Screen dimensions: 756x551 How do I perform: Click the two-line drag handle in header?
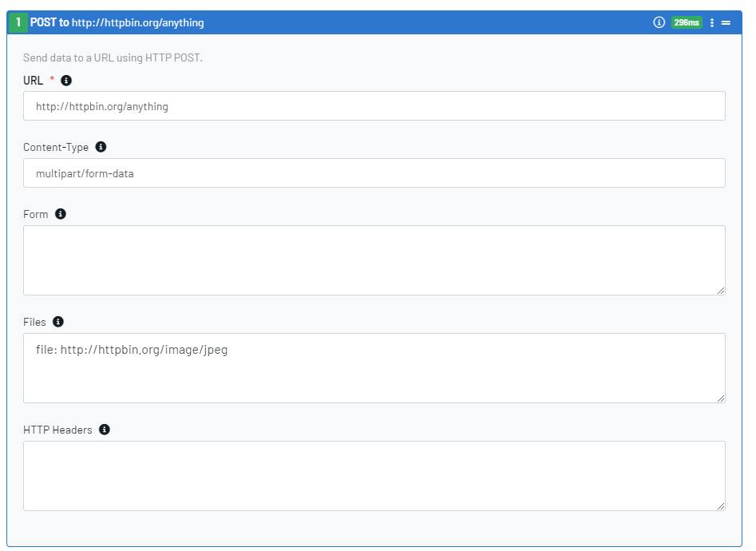[x=726, y=22]
